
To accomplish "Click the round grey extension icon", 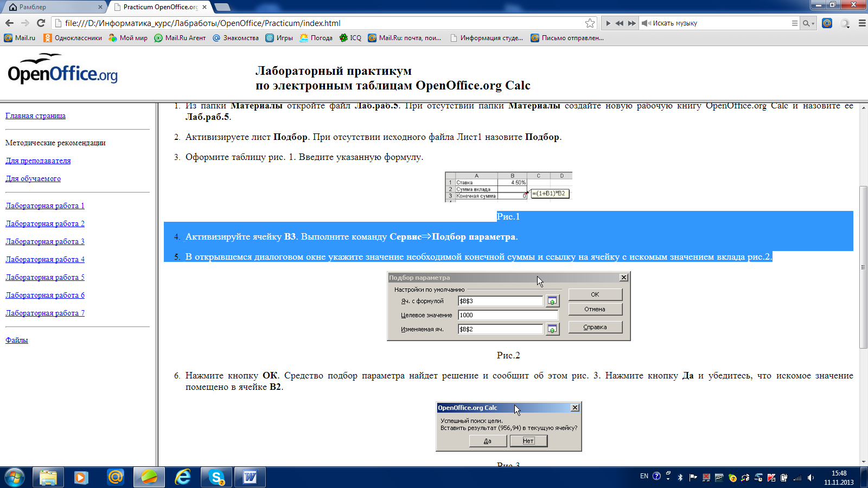I will point(845,23).
